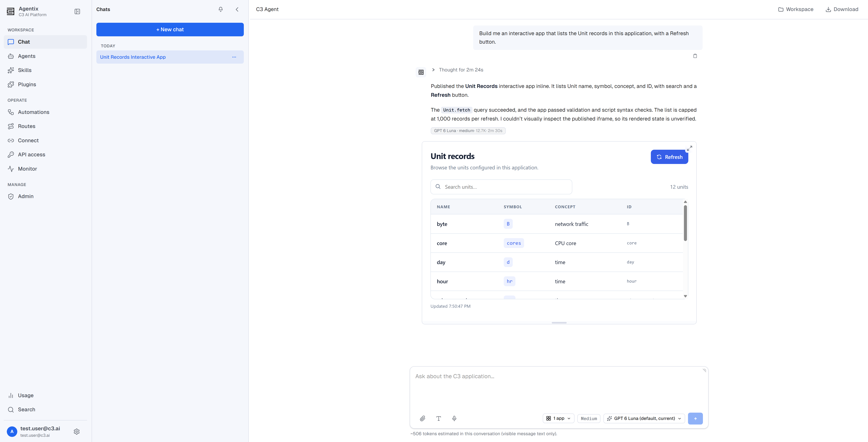Open text formatting icon in composer
Image resolution: width=868 pixels, height=442 pixels.
439,418
